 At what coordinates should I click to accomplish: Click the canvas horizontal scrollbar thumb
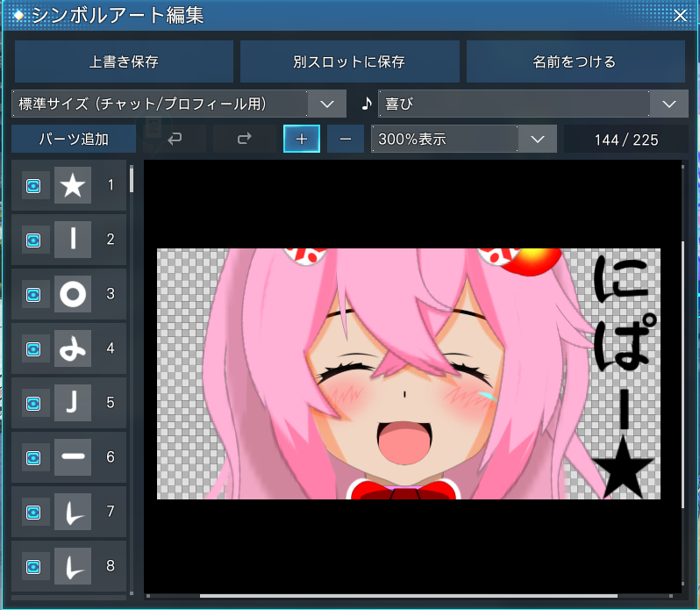409,596
